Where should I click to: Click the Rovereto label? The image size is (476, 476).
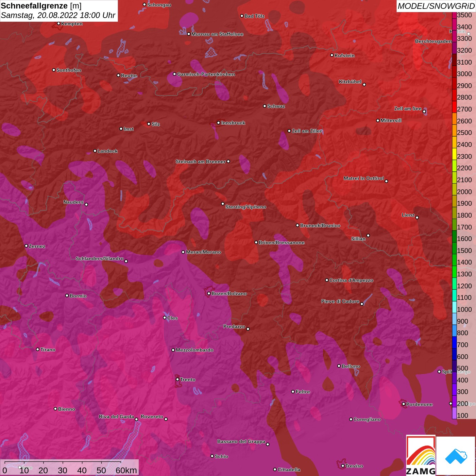(152, 417)
